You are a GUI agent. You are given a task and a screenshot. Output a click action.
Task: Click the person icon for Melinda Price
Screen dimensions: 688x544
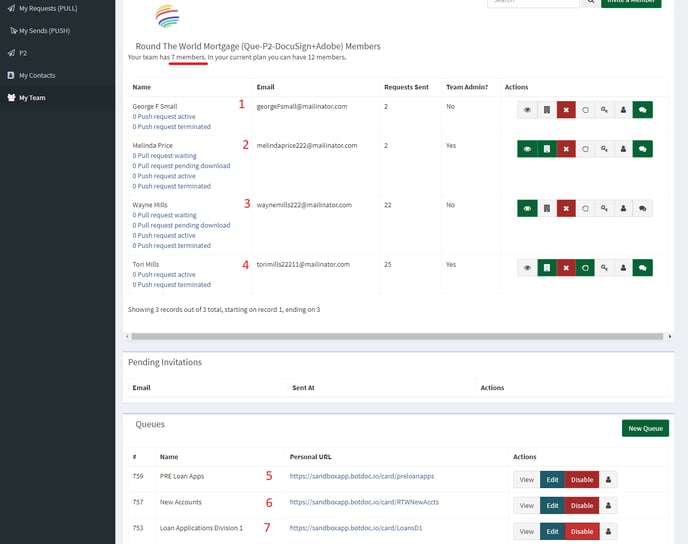pyautogui.click(x=623, y=149)
